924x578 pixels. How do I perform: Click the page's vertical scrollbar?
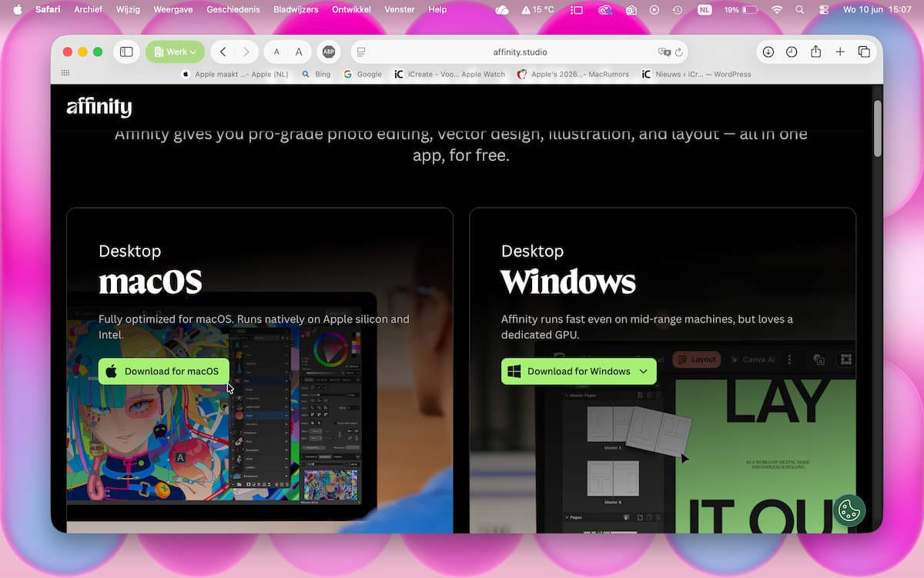(877, 128)
